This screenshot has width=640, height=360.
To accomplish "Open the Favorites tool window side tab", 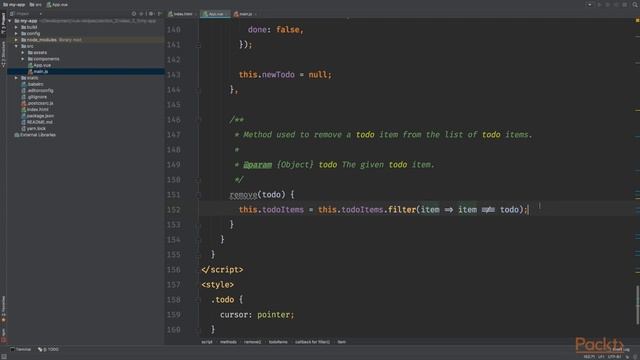I will click(x=3, y=309).
